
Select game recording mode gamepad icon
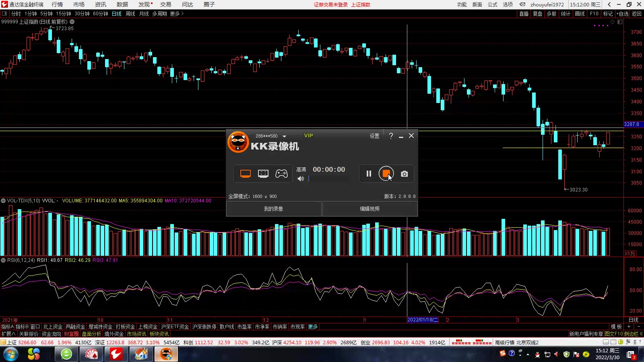pyautogui.click(x=281, y=174)
